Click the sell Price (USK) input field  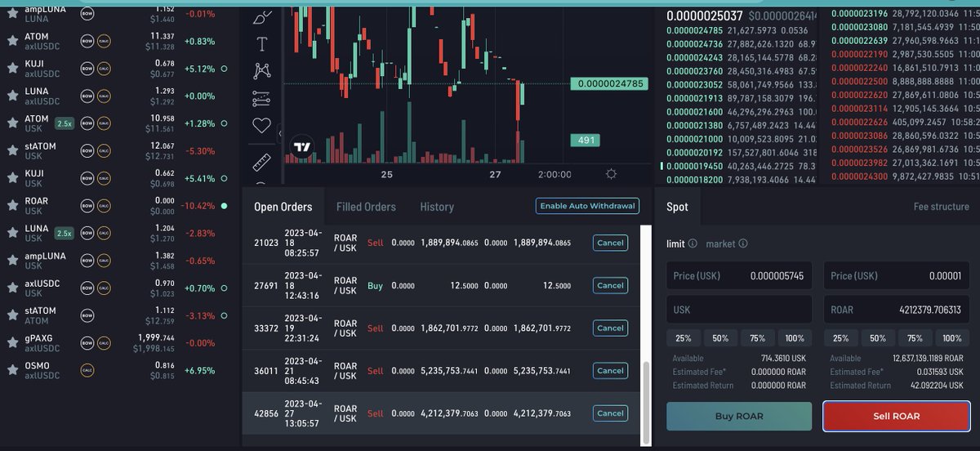tap(896, 276)
